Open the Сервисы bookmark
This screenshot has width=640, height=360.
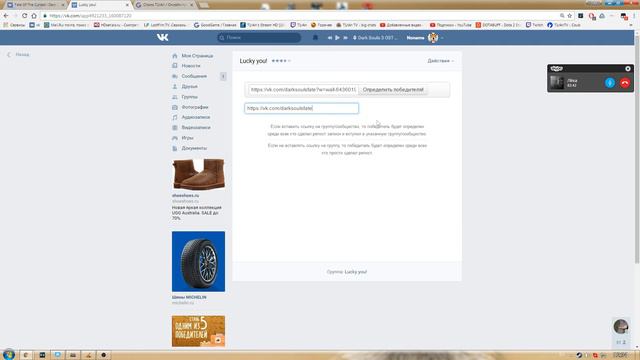coord(14,25)
